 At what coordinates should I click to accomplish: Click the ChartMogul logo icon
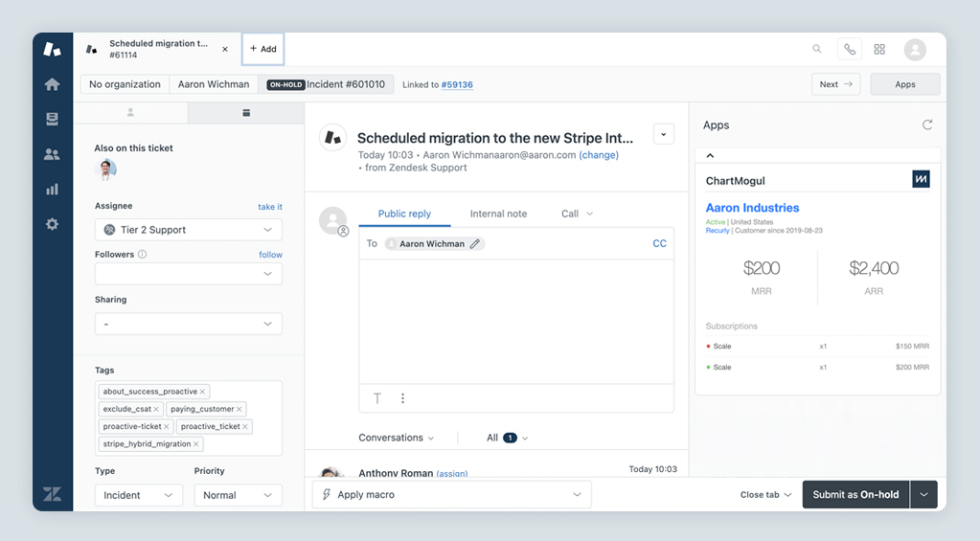(921, 179)
